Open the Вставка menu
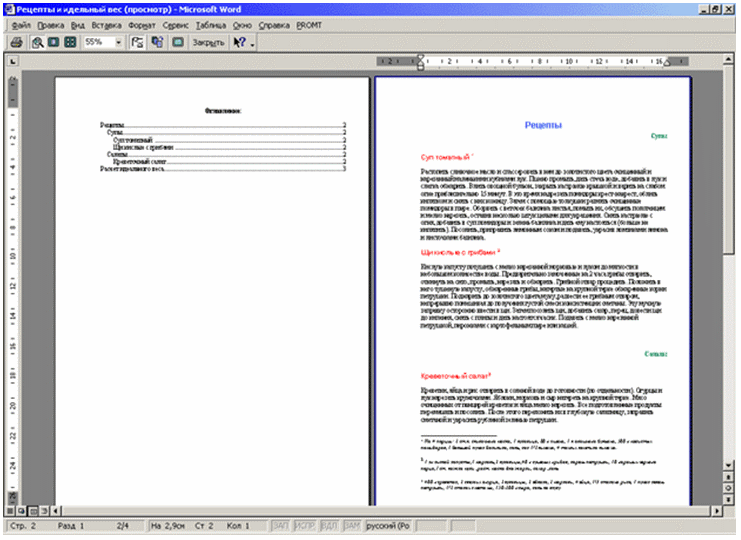741x540 pixels. (106, 25)
